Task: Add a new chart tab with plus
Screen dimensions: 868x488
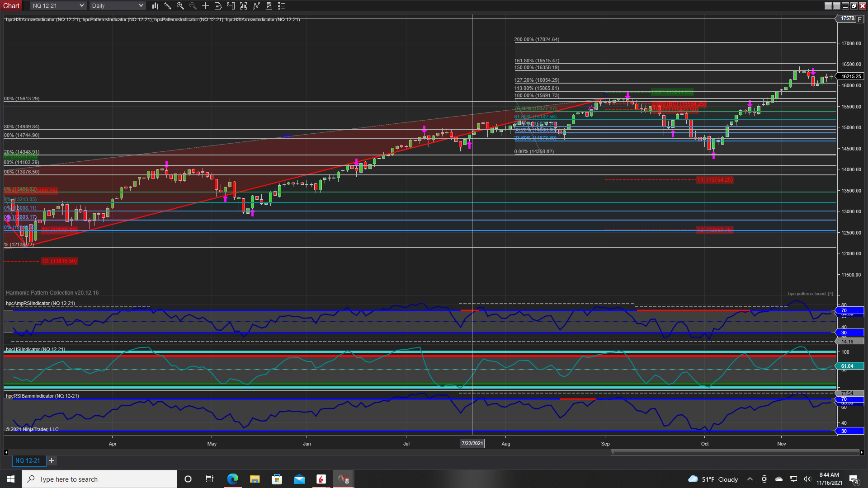Action: pos(52,460)
